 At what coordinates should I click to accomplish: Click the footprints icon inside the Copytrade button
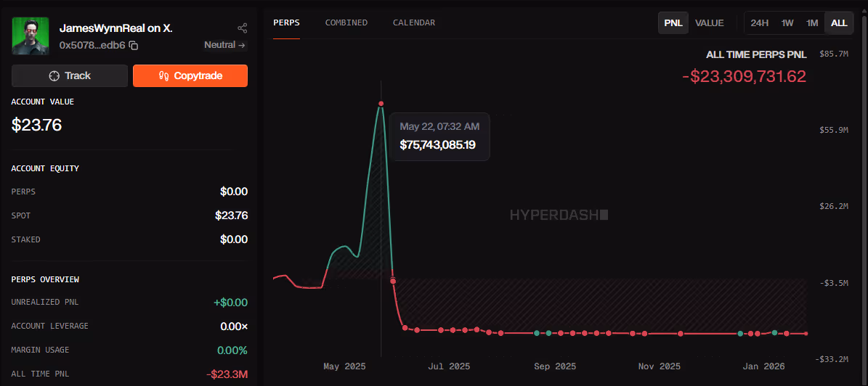pos(163,75)
